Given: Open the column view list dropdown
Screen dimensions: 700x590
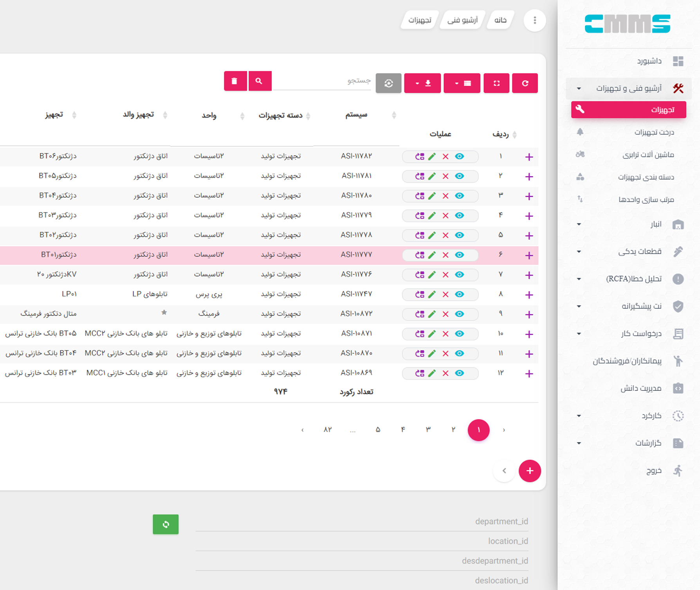Looking at the screenshot, I should [462, 83].
